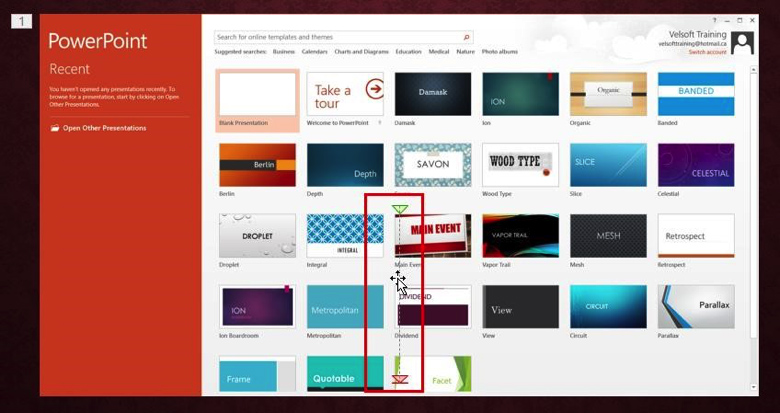Choose the Ion Boardroom template thumbnail
The width and height of the screenshot is (780, 413).
257,307
